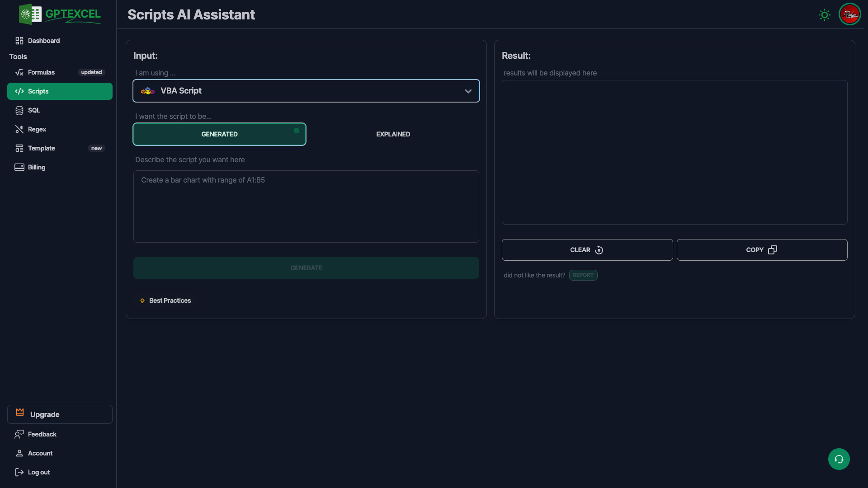
Task: Click the GPTExcel logo
Action: point(60,14)
